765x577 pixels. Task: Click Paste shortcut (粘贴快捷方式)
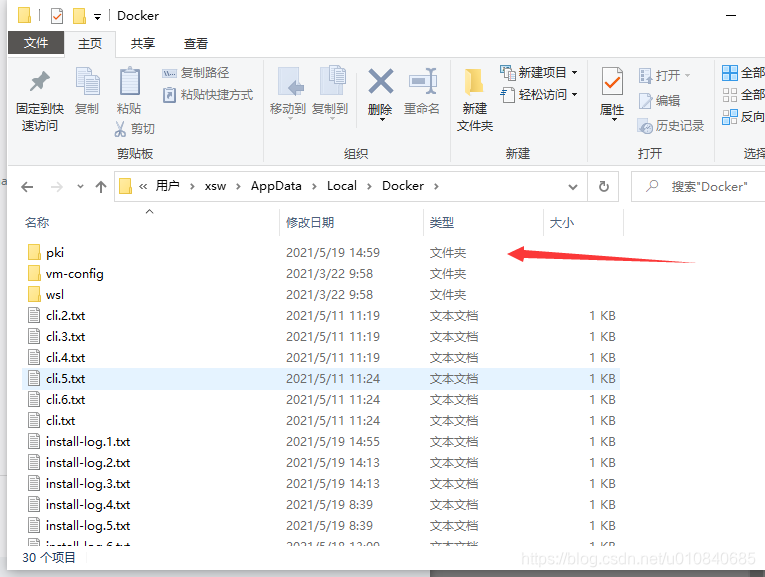[x=208, y=95]
